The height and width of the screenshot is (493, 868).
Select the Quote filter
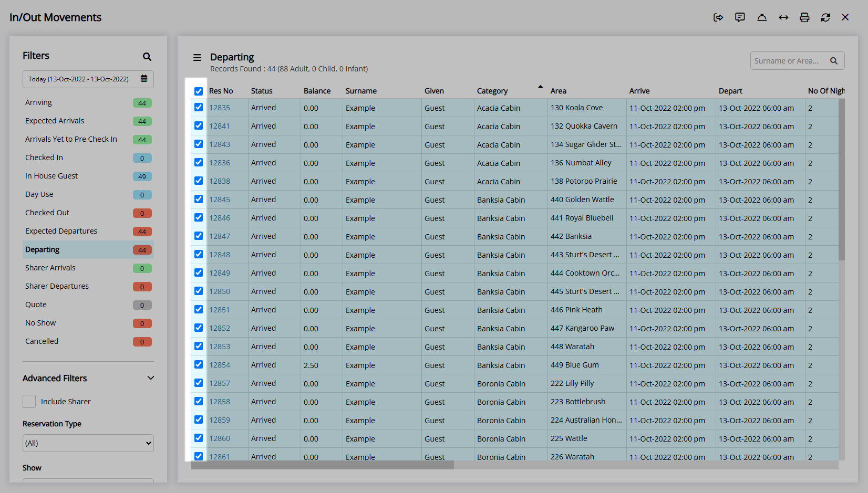88,305
